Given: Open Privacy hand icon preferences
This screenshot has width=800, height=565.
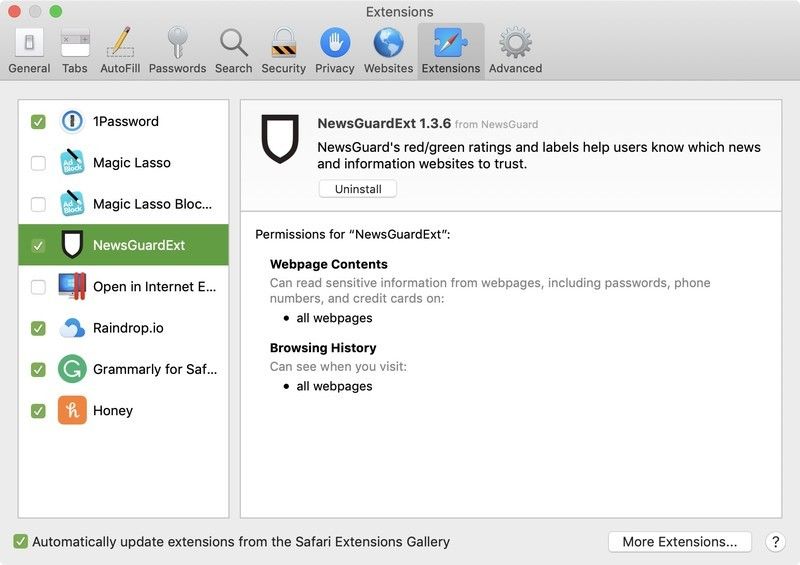Looking at the screenshot, I should [334, 50].
